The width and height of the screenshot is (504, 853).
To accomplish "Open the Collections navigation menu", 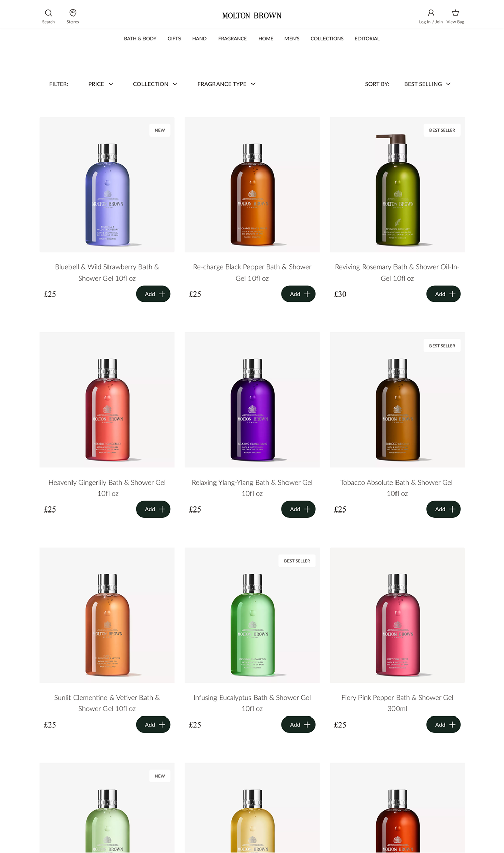I will (x=327, y=39).
